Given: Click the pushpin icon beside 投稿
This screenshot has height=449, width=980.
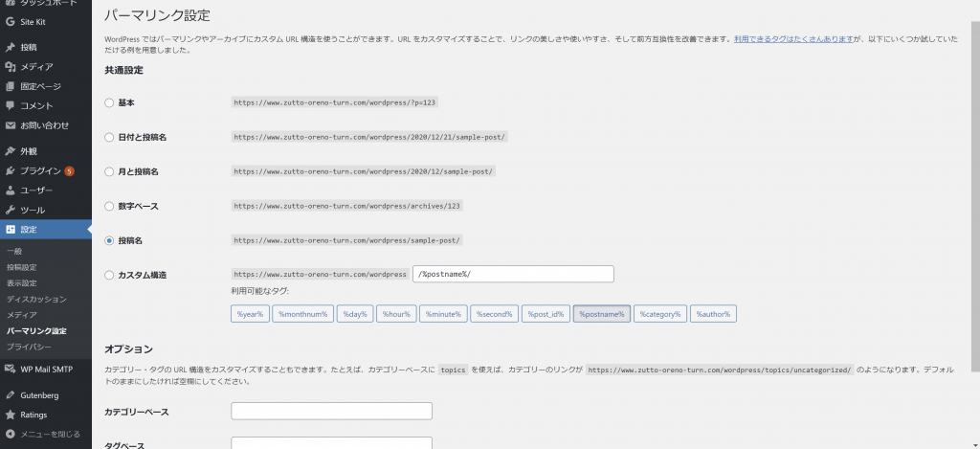Looking at the screenshot, I should click(10, 48).
